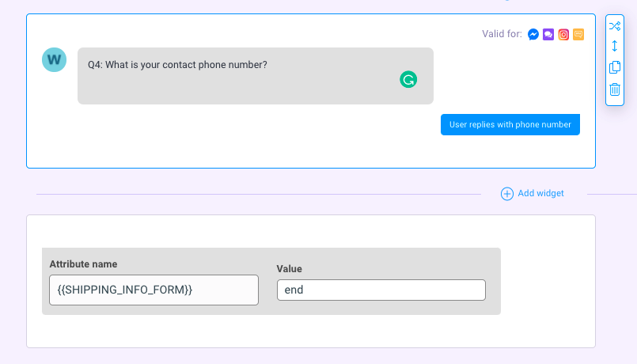Image resolution: width=637 pixels, height=364 pixels.
Task: Click the plus circle beside Add widget
Action: click(507, 194)
